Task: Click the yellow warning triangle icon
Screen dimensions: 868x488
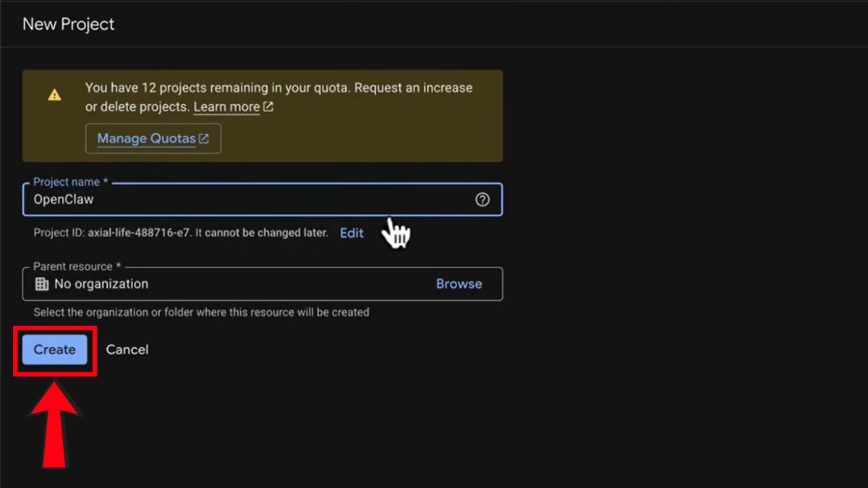Action: [54, 95]
